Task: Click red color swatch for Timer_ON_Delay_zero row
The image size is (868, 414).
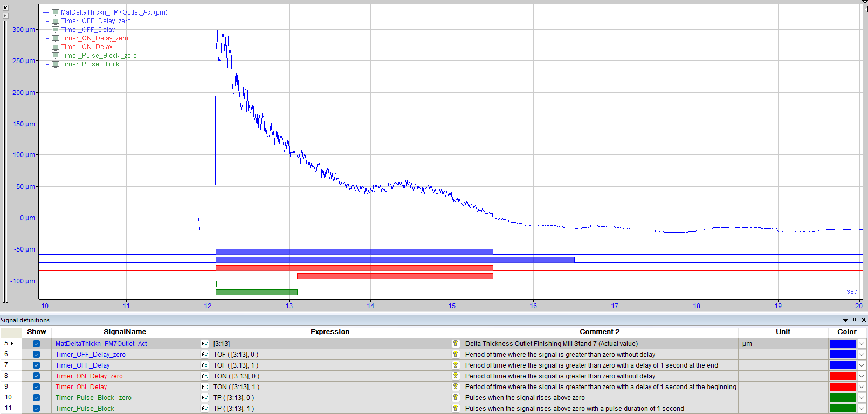Action: tap(843, 376)
